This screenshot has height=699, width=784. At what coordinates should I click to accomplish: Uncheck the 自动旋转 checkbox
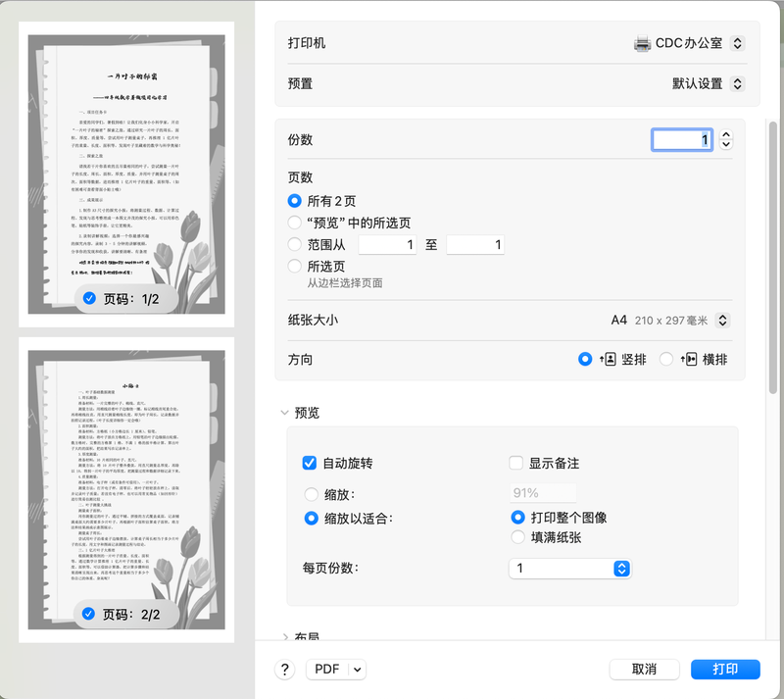310,463
